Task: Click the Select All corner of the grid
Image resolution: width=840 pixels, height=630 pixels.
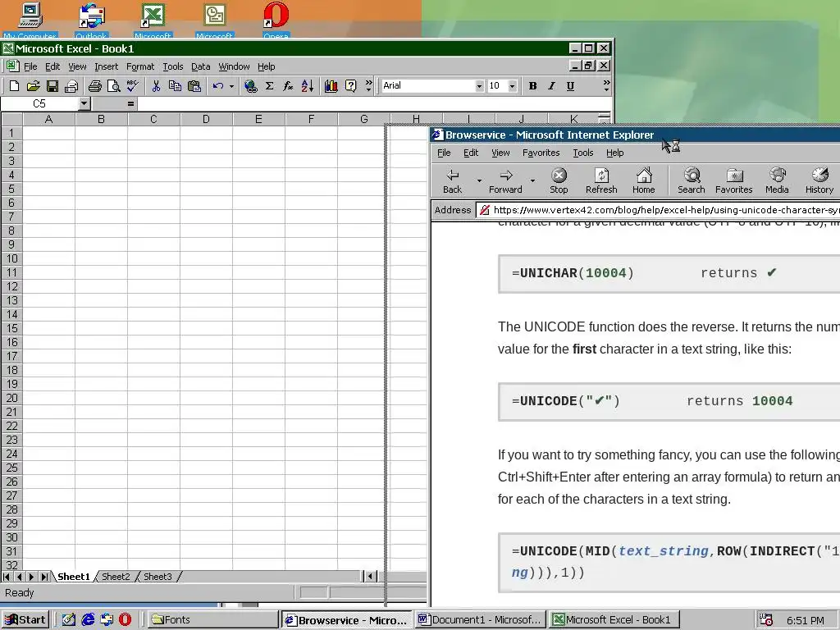Action: [11, 119]
